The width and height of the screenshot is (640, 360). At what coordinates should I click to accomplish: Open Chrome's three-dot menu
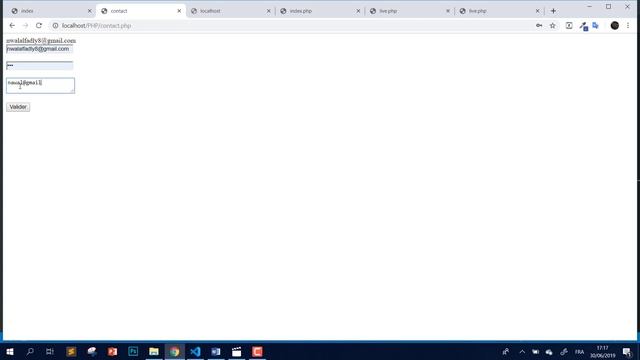pos(628,25)
